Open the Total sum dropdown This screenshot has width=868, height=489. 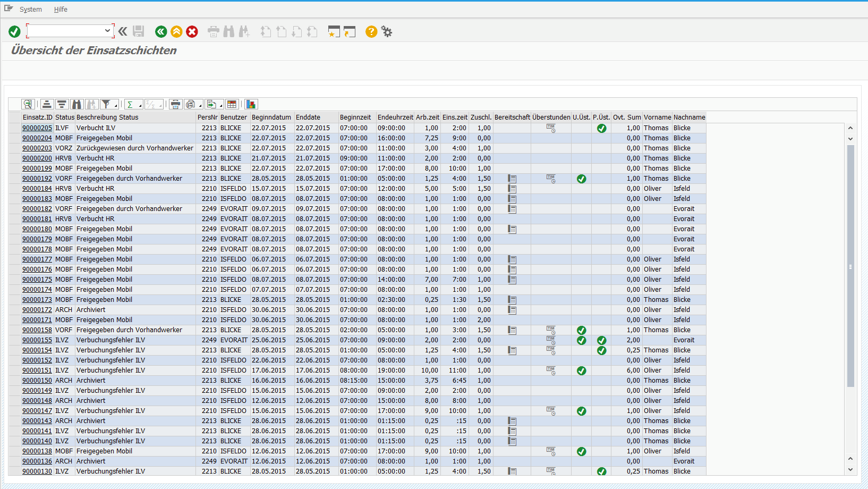click(x=140, y=106)
